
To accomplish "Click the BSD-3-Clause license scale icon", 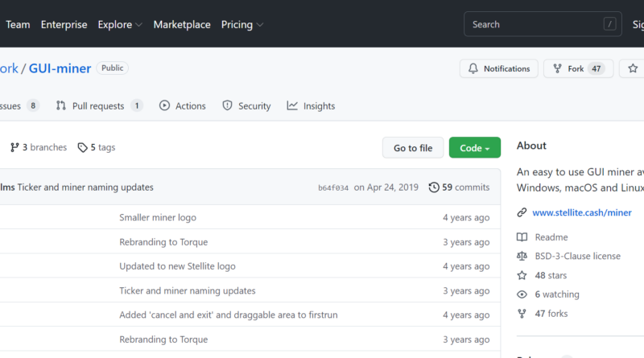I will (522, 257).
